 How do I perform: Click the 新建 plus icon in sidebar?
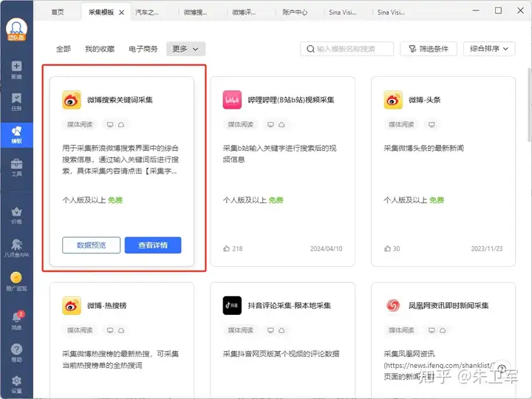pos(16,66)
